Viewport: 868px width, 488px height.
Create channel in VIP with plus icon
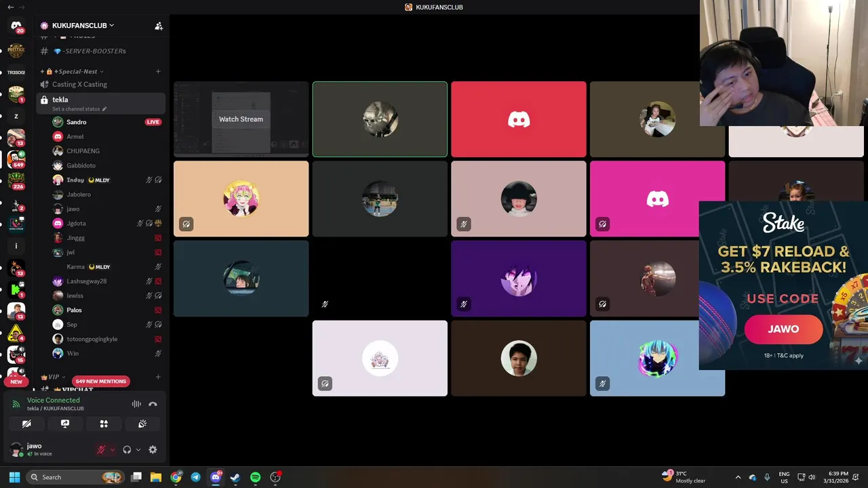[x=158, y=377]
